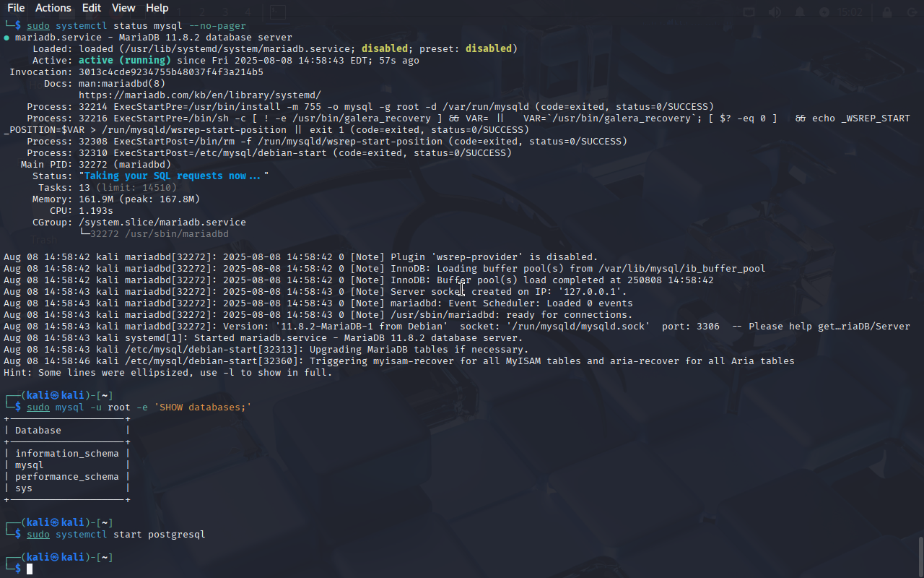Click the yellow 'disabled' preset value
The image size is (924, 578).
coord(489,49)
